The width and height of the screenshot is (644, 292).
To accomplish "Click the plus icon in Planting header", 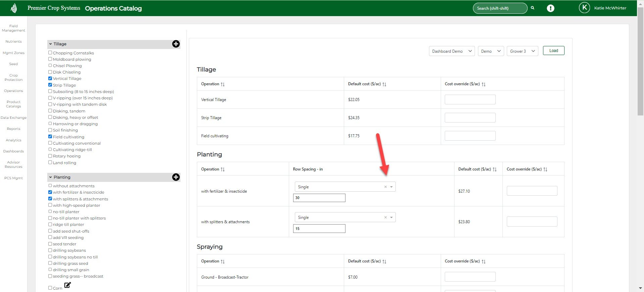I will [176, 177].
